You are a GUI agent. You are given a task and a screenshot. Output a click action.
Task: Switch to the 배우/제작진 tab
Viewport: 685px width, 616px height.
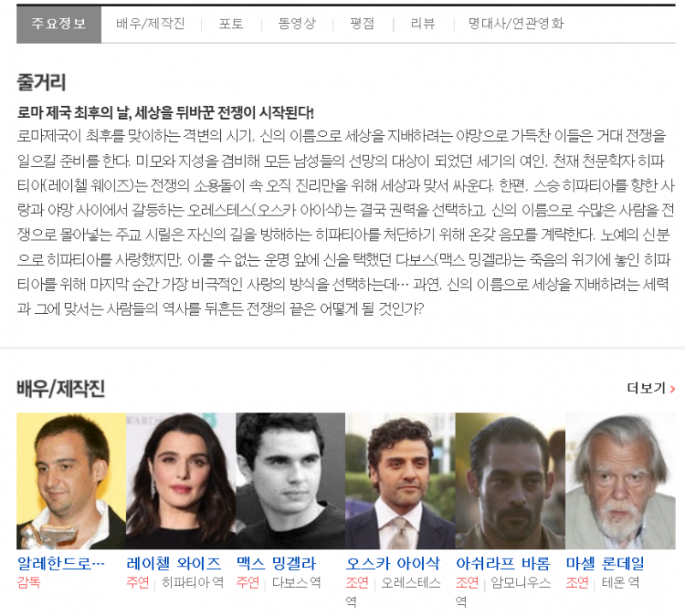(x=151, y=24)
